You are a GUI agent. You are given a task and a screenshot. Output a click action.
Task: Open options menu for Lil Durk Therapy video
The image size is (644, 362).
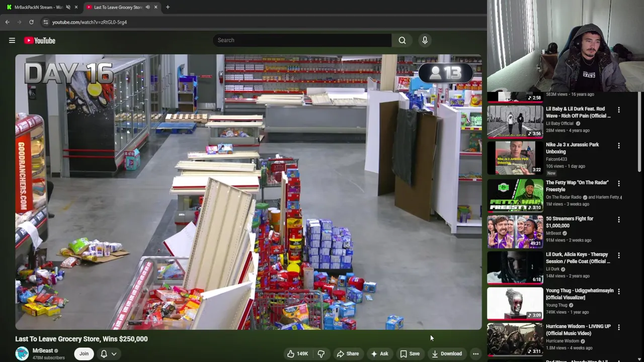tap(619, 255)
